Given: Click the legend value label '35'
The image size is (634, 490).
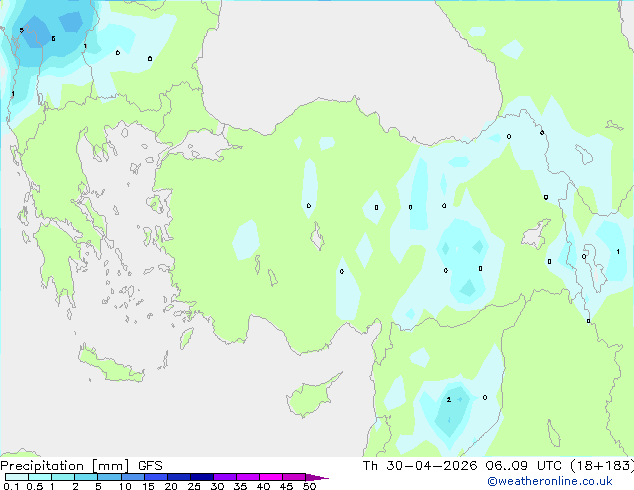Looking at the screenshot, I should pos(240,486).
